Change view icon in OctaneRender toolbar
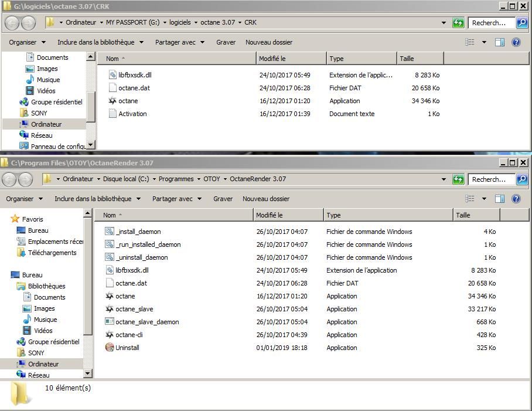This screenshot has width=532, height=411. tap(470, 199)
